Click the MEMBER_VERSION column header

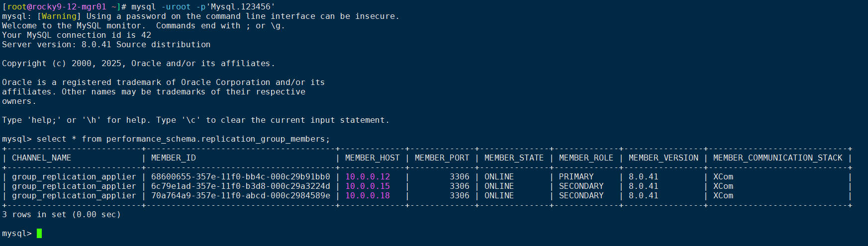point(663,158)
